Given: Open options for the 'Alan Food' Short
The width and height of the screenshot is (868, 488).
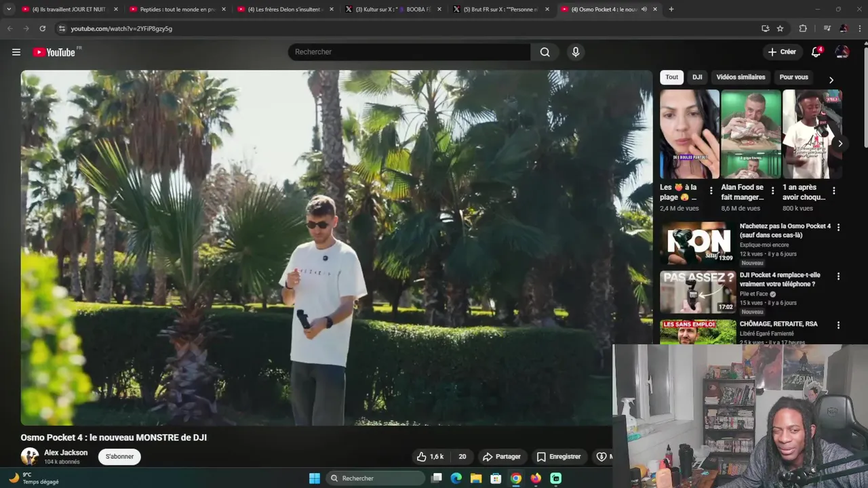Looking at the screenshot, I should (x=772, y=191).
